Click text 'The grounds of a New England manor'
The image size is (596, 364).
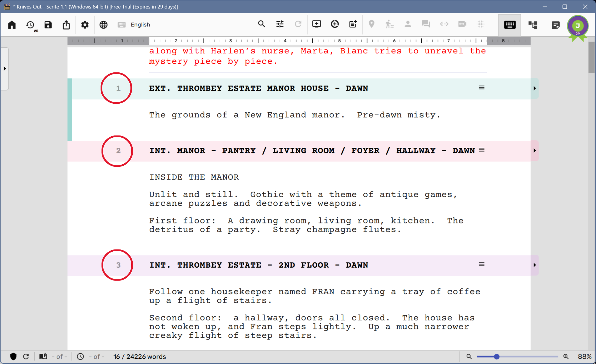click(x=247, y=115)
